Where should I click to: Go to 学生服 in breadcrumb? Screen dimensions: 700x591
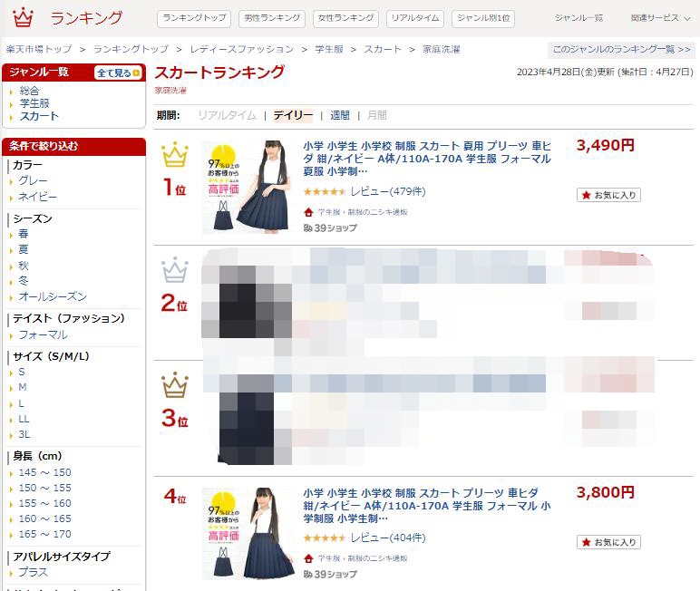(x=329, y=49)
